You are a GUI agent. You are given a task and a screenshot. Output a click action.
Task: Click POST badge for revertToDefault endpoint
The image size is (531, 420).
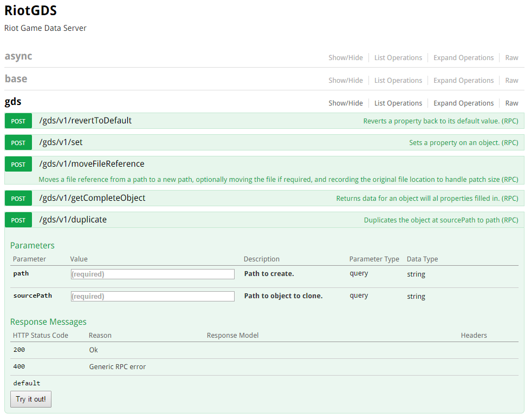click(18, 121)
